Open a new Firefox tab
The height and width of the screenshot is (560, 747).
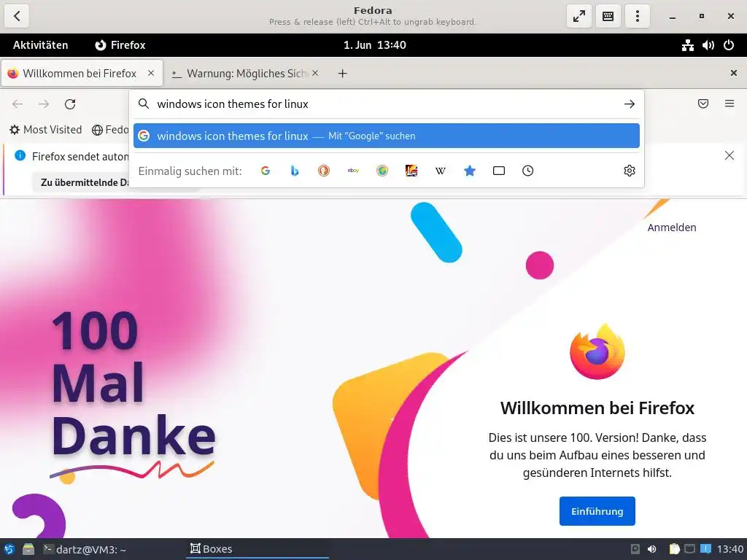click(343, 74)
